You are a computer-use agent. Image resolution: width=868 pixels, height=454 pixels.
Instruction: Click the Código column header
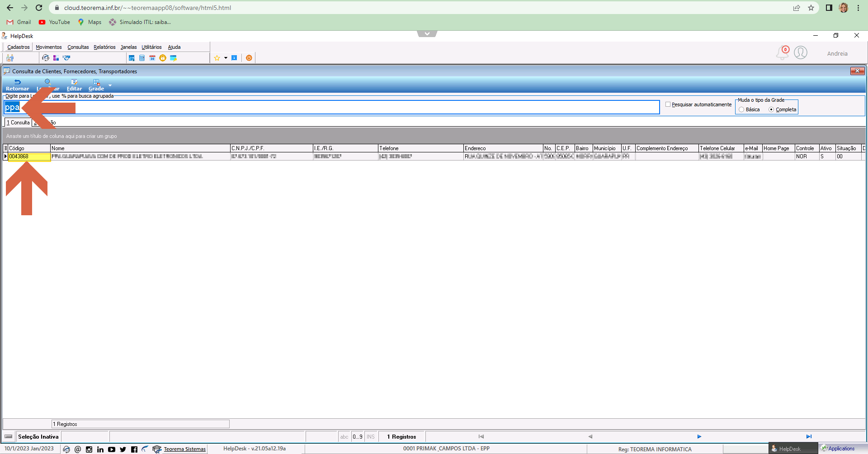coord(29,148)
